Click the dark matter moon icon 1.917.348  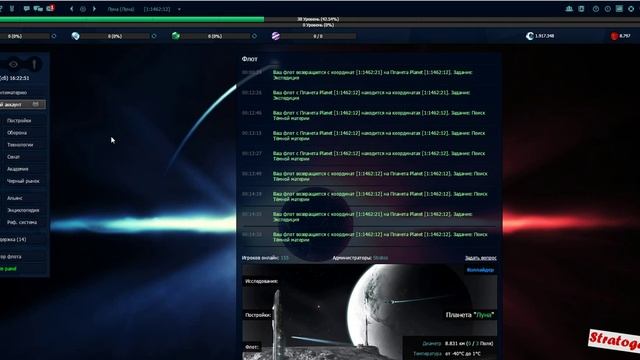coord(530,36)
